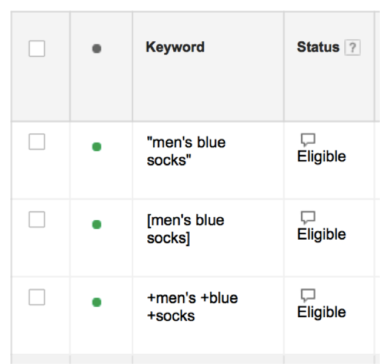Sort by the Status column header
Screen dimensions: 380x364
click(x=318, y=47)
